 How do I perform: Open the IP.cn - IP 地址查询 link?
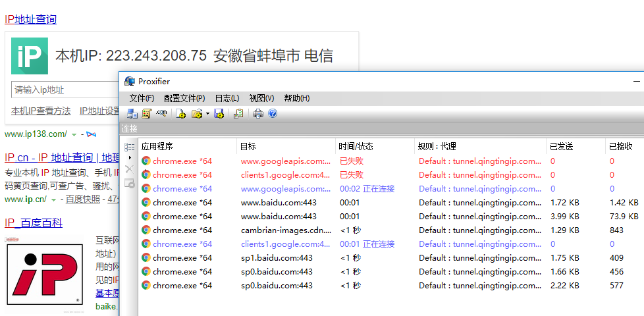(x=62, y=157)
